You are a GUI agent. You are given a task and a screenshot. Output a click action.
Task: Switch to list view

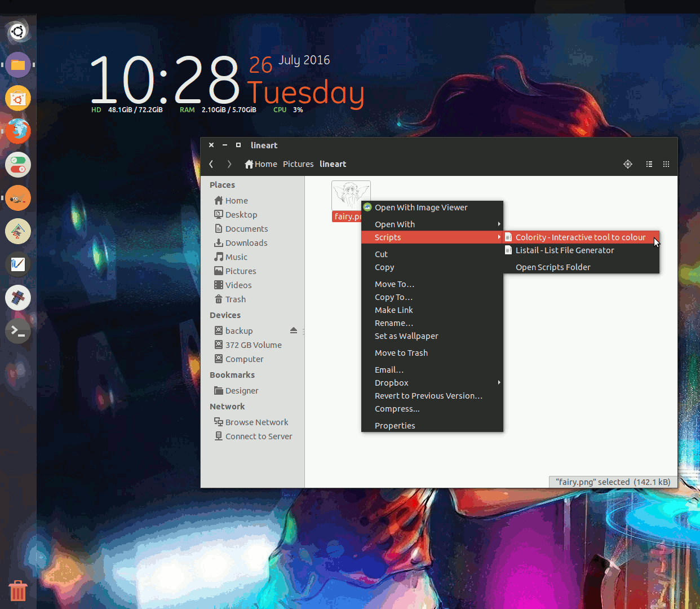649,164
